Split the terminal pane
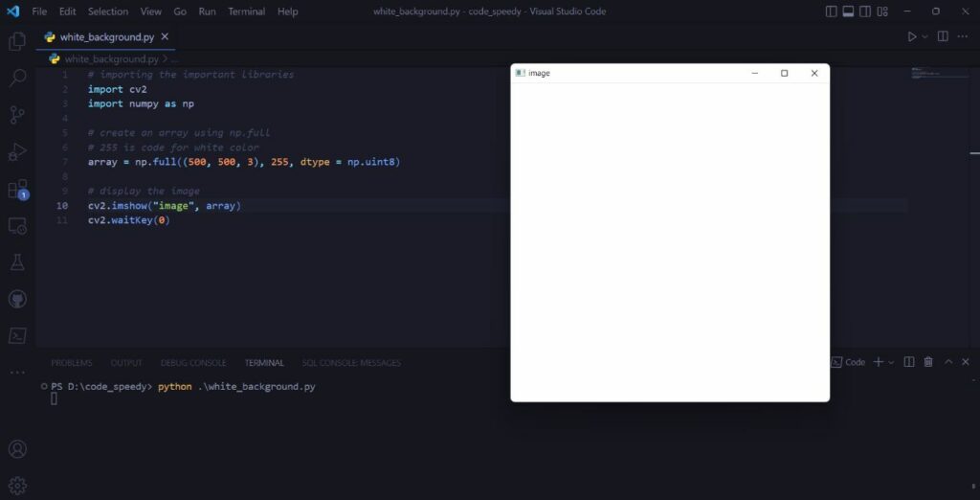The width and height of the screenshot is (980, 500). click(909, 362)
